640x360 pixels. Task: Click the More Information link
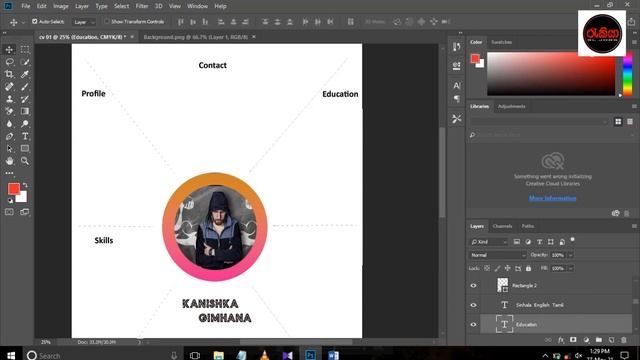click(553, 198)
